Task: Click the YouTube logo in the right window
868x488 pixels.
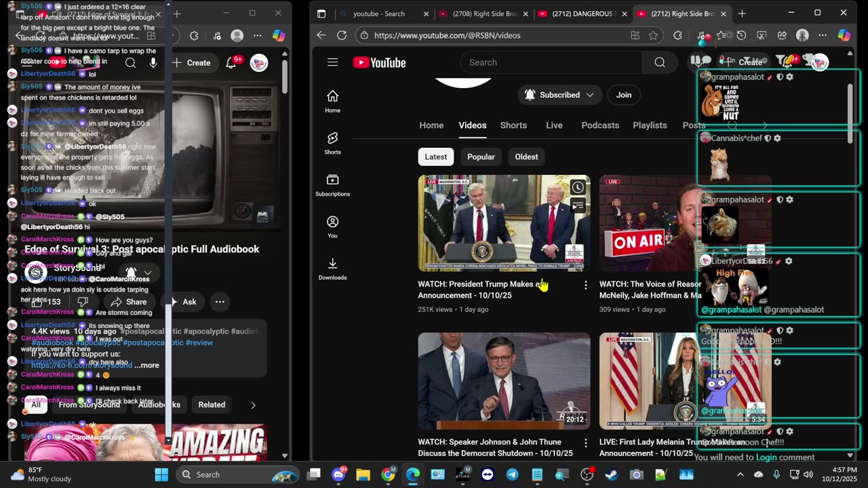Action: coord(380,62)
